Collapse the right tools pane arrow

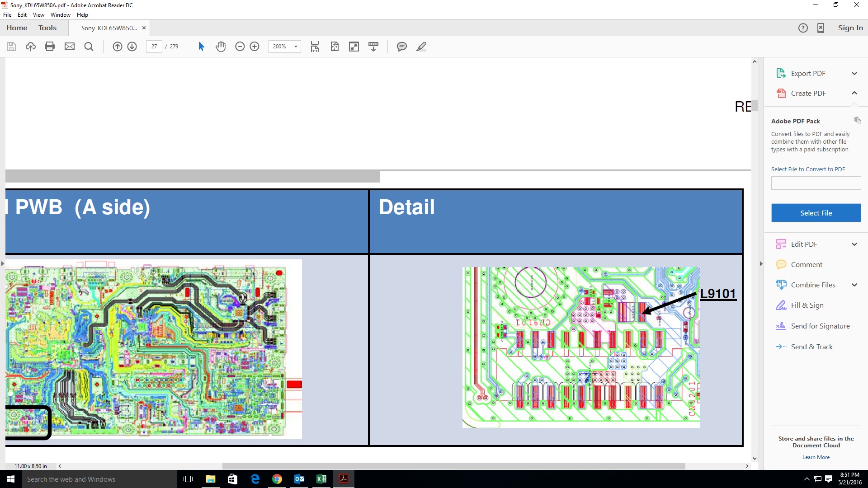[x=761, y=263]
